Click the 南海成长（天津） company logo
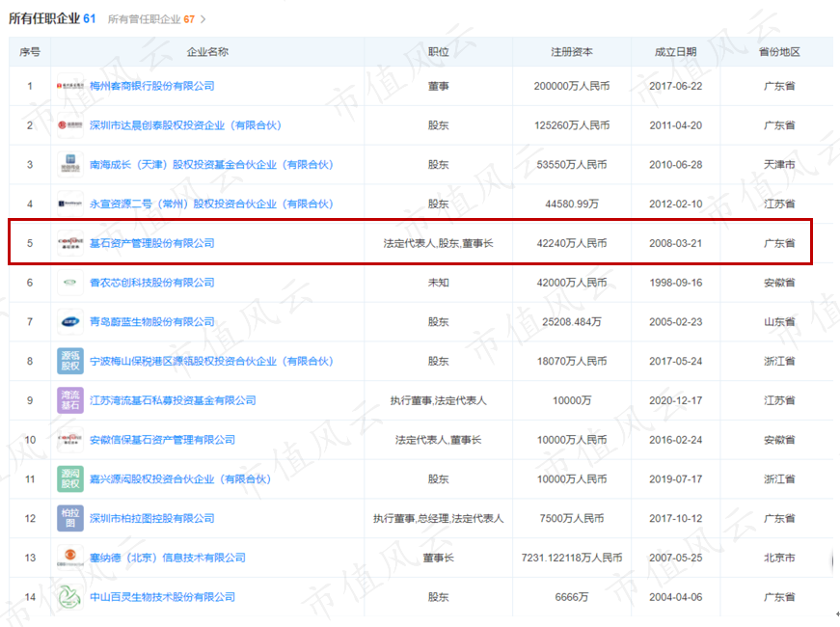 pos(70,165)
